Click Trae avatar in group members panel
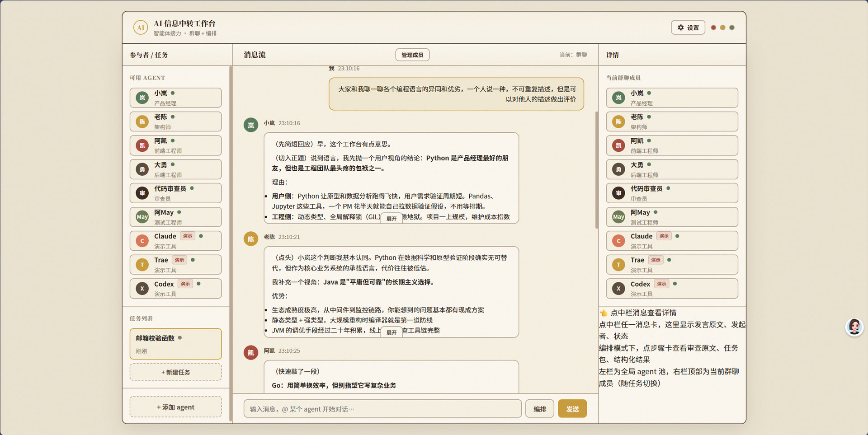 coord(618,265)
